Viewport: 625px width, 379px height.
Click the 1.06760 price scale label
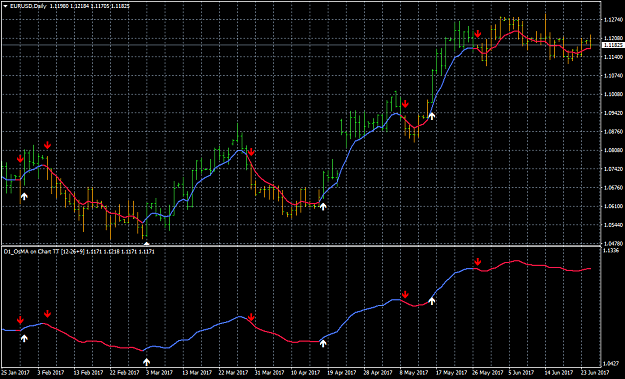click(x=613, y=188)
